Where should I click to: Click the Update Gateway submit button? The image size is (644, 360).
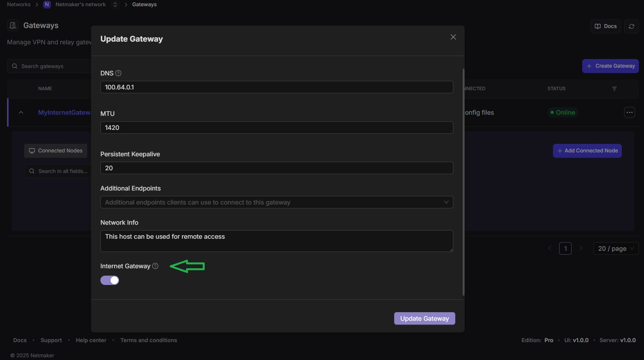click(425, 318)
